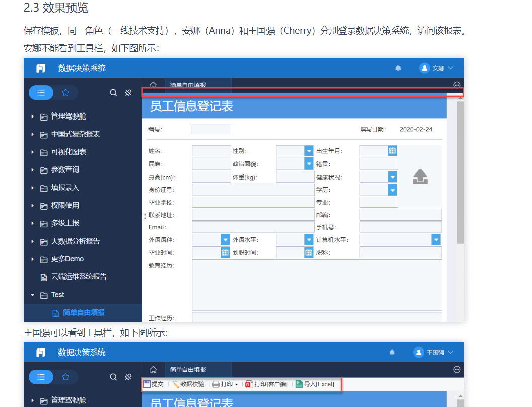The width and height of the screenshot is (532, 407).
Task: Click the pin icon in 安娜's sidebar
Action: [128, 93]
